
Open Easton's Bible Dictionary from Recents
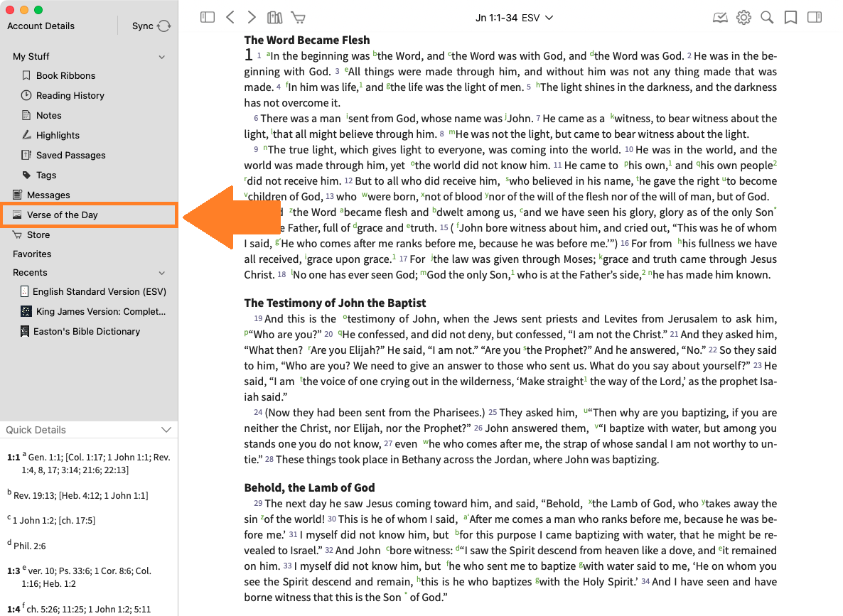(x=86, y=332)
